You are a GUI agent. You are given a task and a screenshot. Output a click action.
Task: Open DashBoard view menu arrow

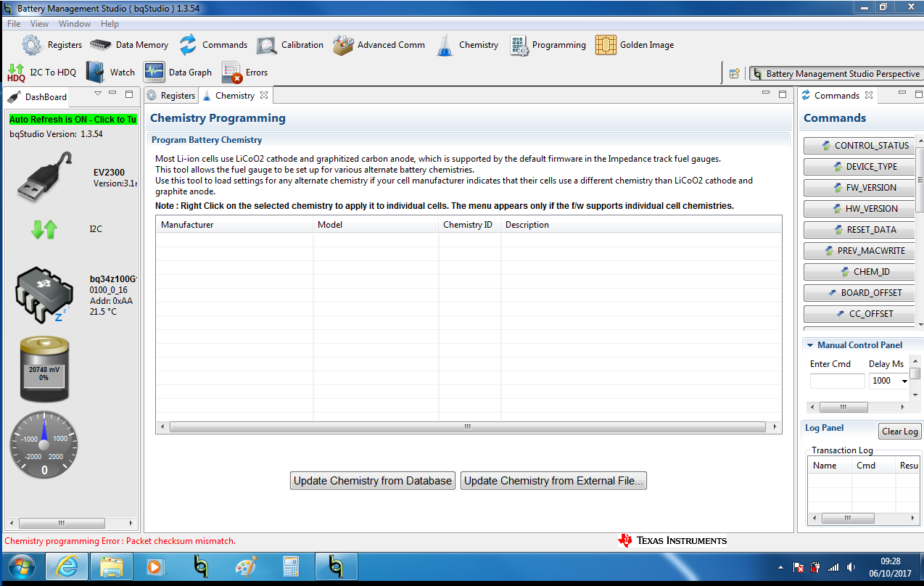click(98, 94)
